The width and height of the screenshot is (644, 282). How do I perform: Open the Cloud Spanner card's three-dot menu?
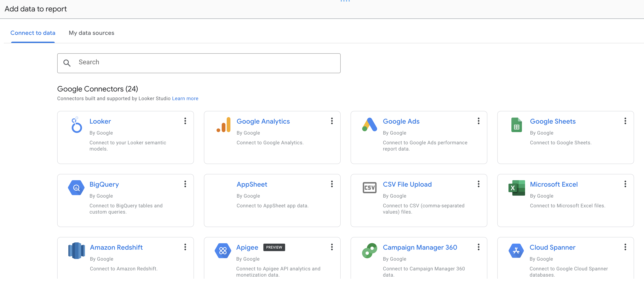point(625,247)
